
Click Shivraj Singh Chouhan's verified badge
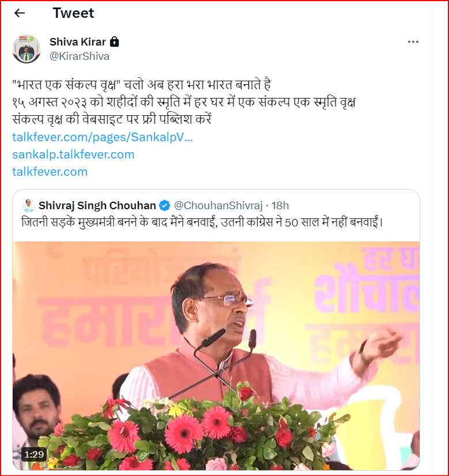[164, 206]
